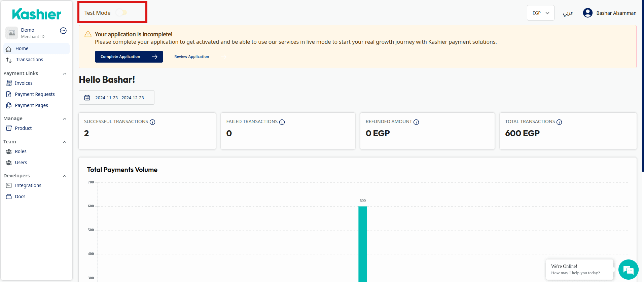Click the Review Application link
644x282 pixels.
click(192, 57)
